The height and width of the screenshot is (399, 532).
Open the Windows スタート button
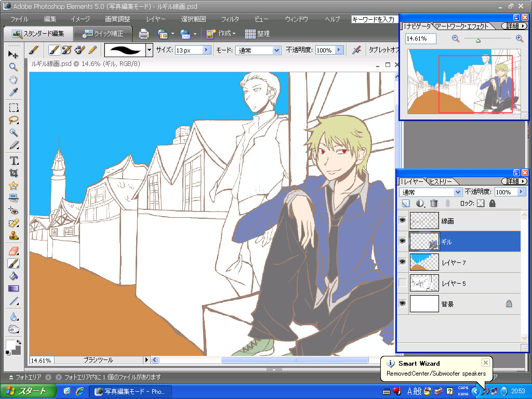tap(28, 391)
